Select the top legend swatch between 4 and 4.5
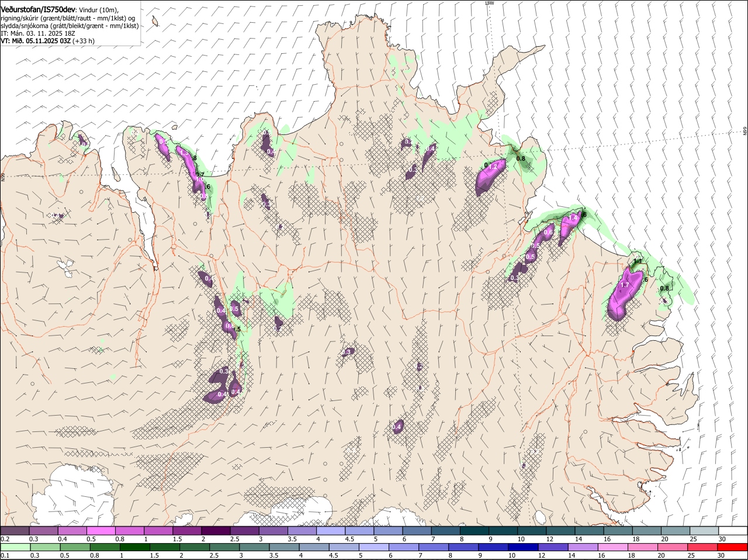 coord(331,531)
